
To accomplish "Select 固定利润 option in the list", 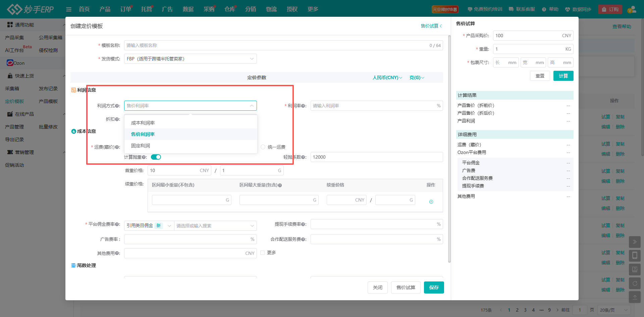I will click(141, 146).
